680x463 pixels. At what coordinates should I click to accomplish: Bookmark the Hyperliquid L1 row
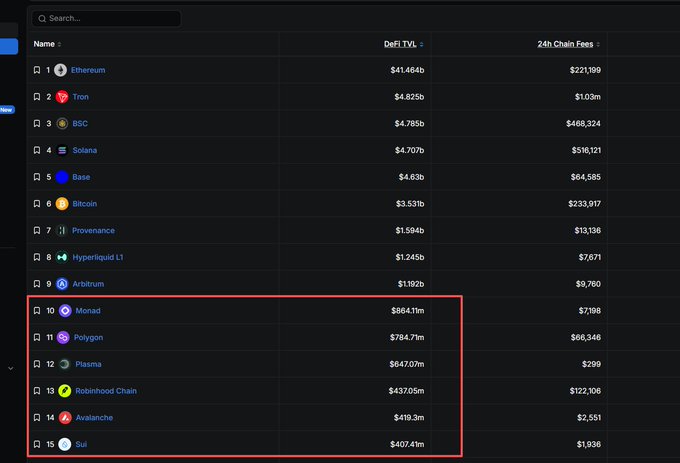tap(37, 258)
